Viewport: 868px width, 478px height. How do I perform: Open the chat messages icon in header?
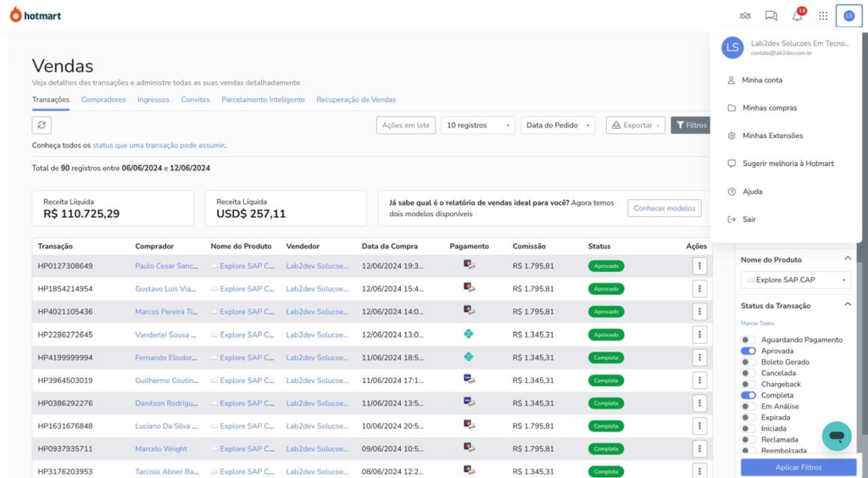click(x=771, y=16)
